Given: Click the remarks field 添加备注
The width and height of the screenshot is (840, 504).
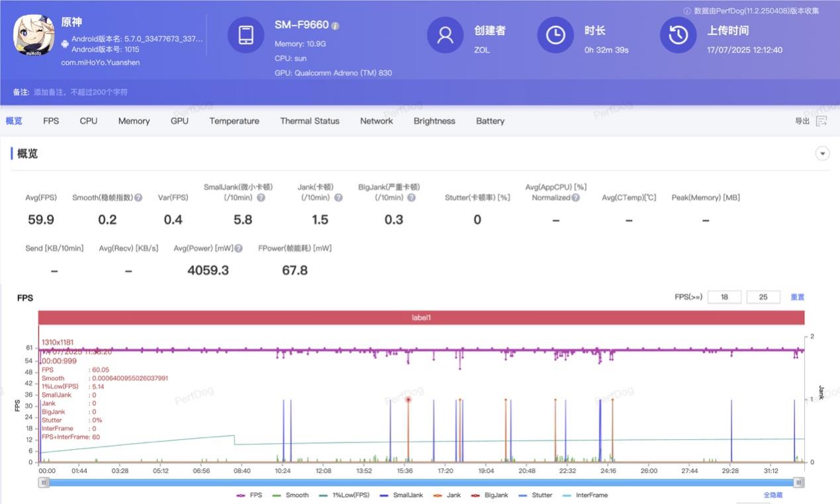Looking at the screenshot, I should pyautogui.click(x=81, y=92).
